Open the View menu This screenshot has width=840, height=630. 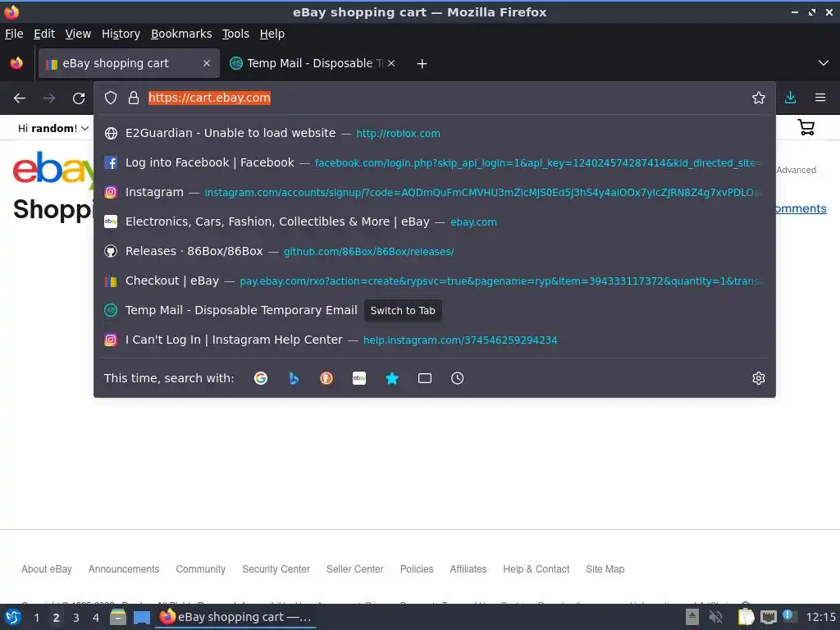tap(78, 34)
